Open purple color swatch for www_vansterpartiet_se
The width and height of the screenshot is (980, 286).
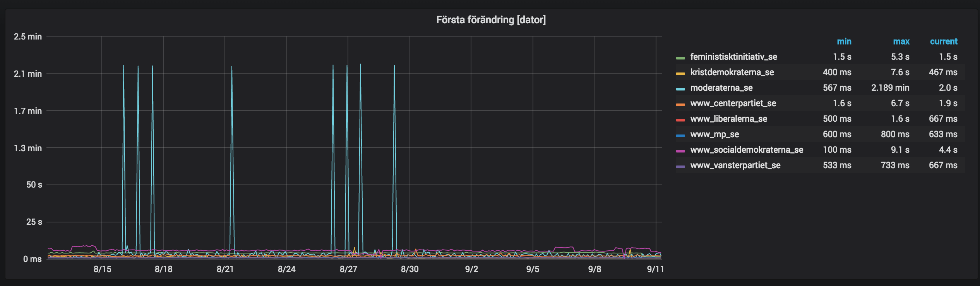tap(680, 167)
